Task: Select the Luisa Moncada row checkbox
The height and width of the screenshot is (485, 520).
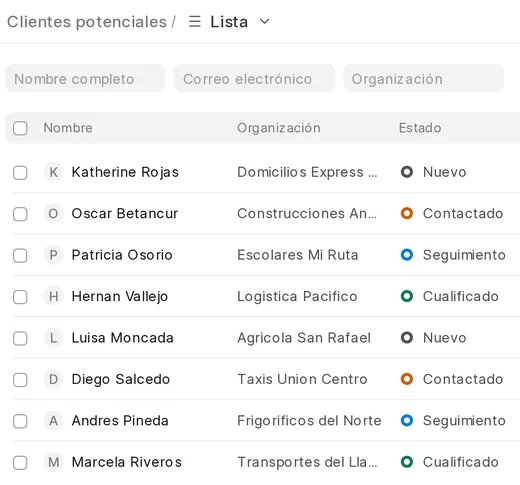Action: pyautogui.click(x=20, y=338)
